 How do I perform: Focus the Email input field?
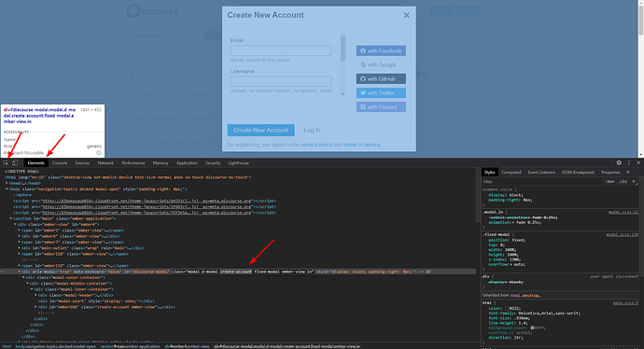281,50
